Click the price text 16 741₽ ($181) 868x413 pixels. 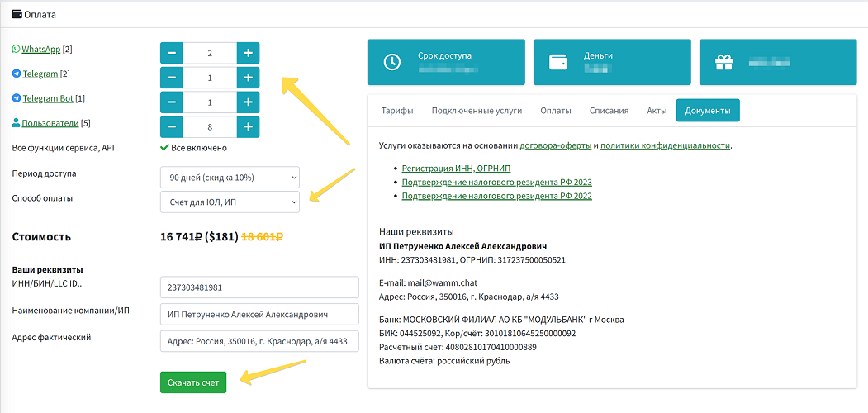(x=199, y=237)
